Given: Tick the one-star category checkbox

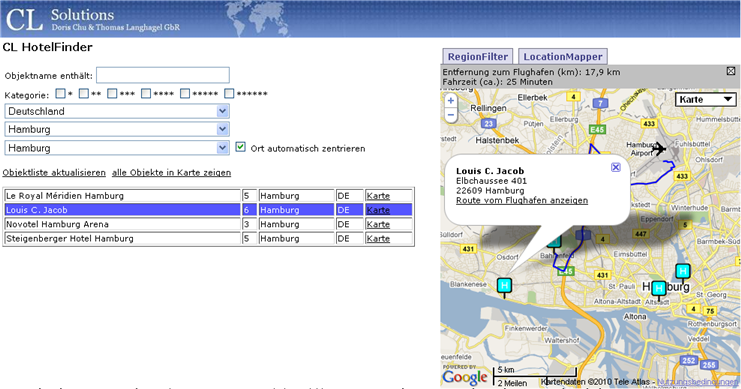Looking at the screenshot, I should point(60,94).
